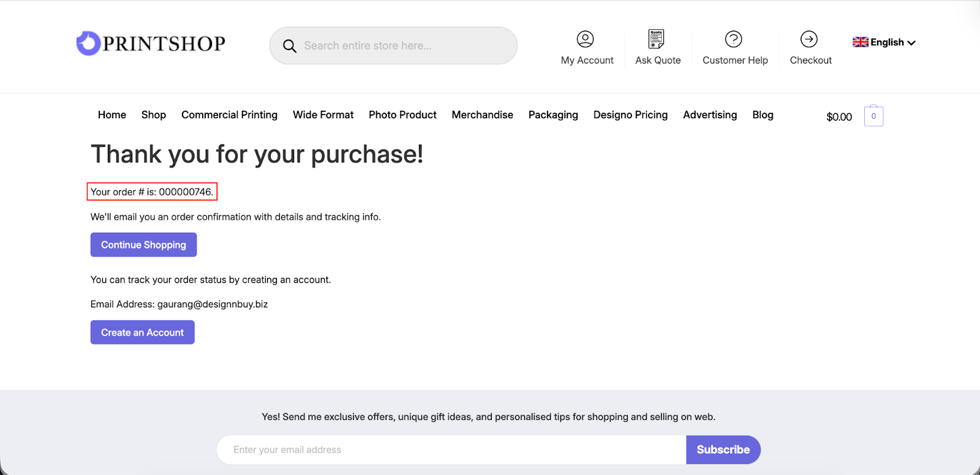The image size is (980, 475).
Task: Navigate to Designo Pricing page
Action: (x=630, y=115)
